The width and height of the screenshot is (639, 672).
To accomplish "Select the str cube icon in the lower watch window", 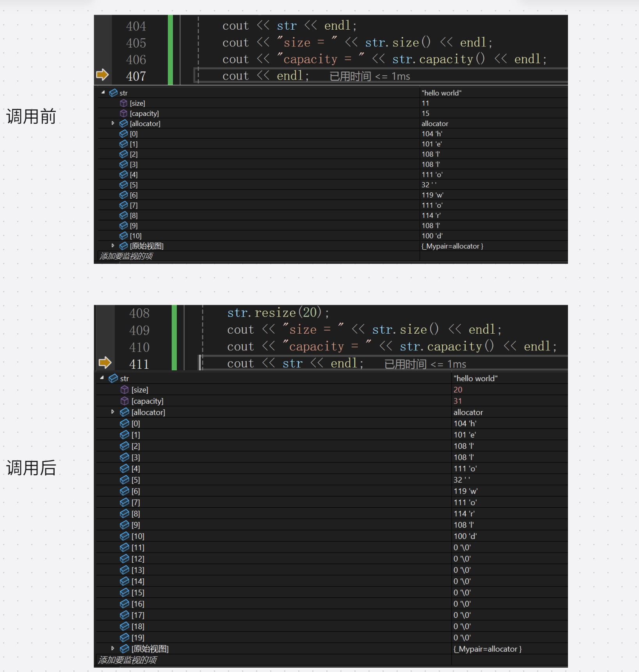I will (x=113, y=379).
